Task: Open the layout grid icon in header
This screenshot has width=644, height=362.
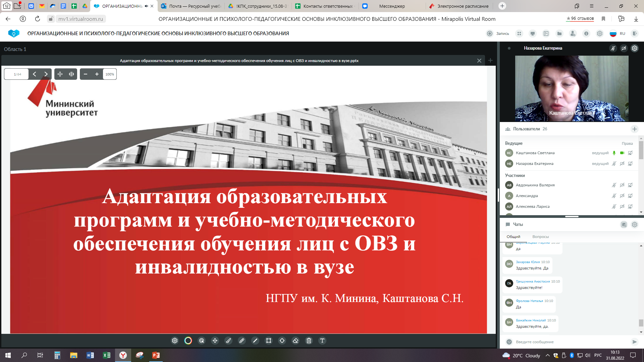Action: point(519,34)
